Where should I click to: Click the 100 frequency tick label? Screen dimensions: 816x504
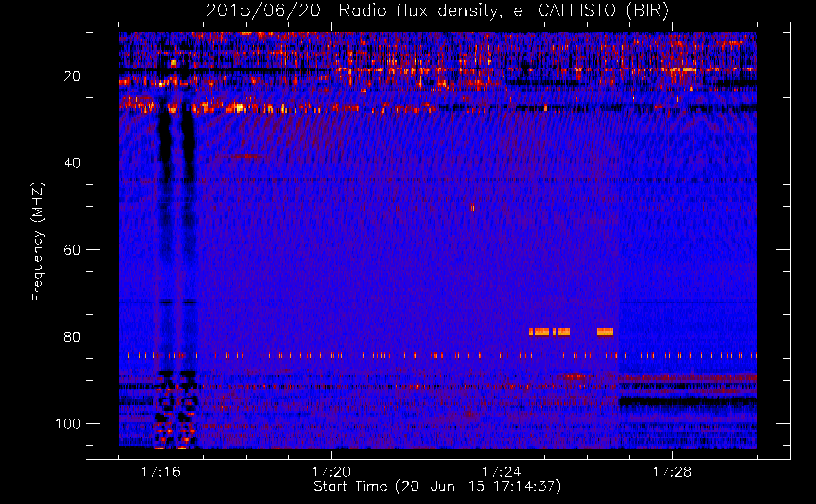68,424
